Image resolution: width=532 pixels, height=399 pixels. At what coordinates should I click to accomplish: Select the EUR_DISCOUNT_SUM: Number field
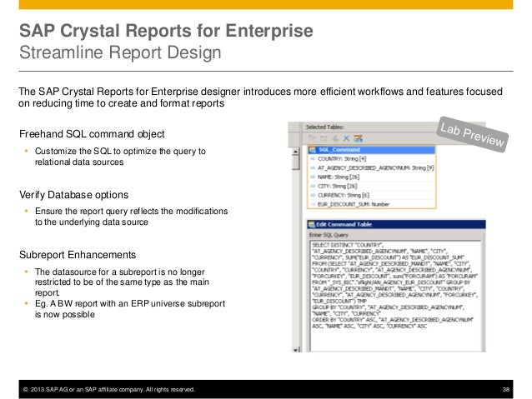point(372,204)
